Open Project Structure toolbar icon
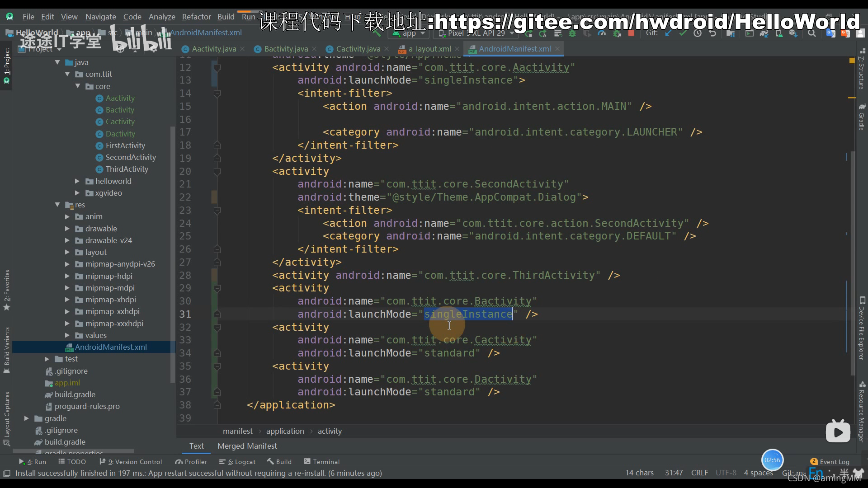Viewport: 868px width, 488px height. (730, 33)
